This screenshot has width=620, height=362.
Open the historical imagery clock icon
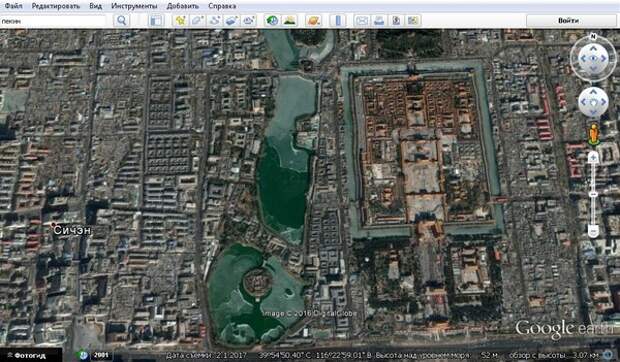coord(272,21)
